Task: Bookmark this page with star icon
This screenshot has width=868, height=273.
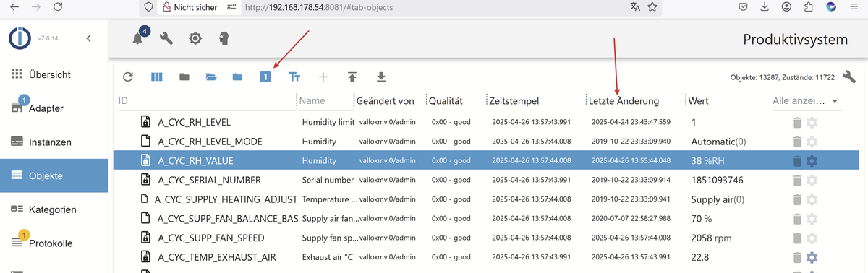Action: point(653,6)
